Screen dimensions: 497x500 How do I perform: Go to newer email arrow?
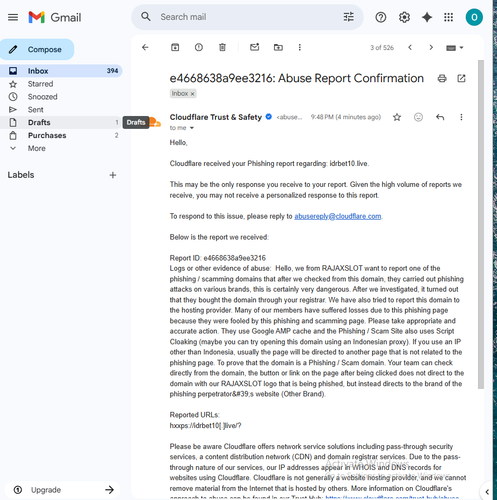tap(410, 47)
